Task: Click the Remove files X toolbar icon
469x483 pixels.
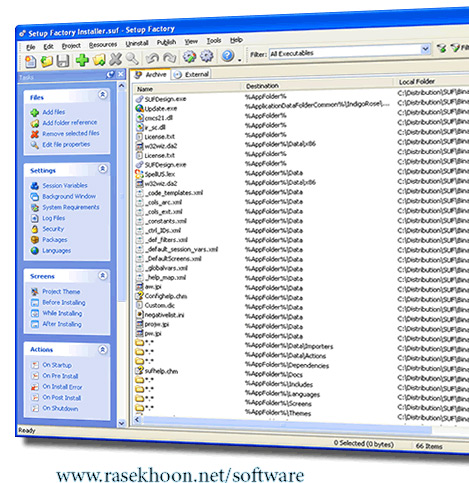Action: tap(116, 59)
